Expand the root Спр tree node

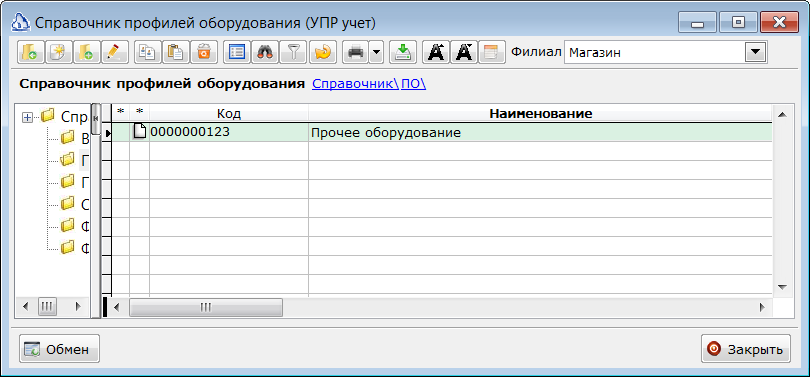tap(27, 117)
